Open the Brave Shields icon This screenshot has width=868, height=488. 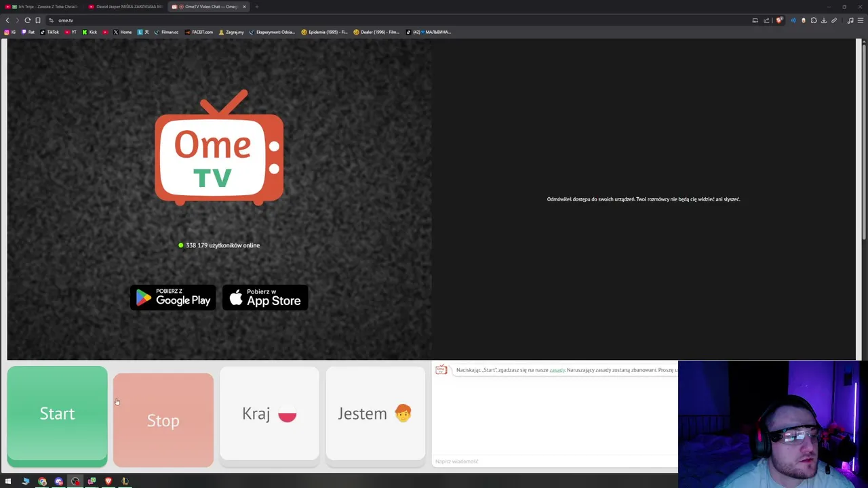point(779,20)
